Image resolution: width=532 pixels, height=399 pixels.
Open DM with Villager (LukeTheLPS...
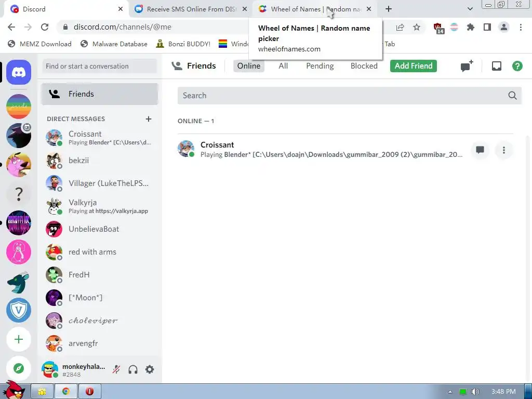(100, 183)
